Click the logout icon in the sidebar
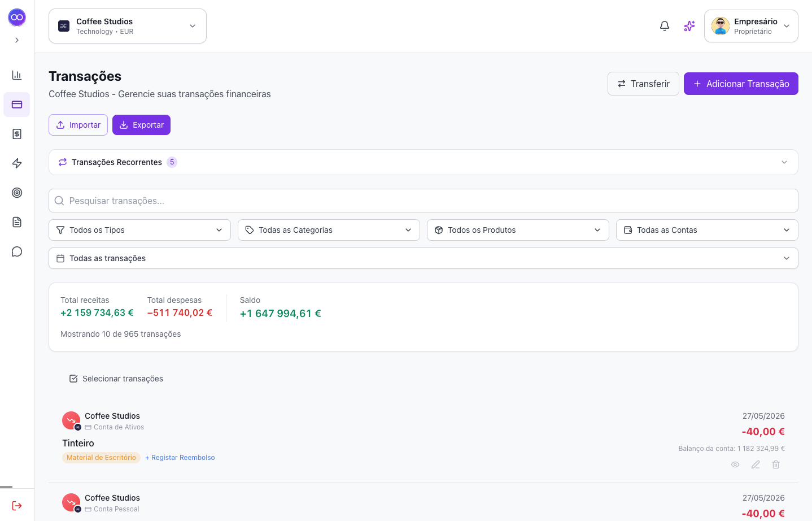Viewport: 812px width, 521px height. click(17, 506)
